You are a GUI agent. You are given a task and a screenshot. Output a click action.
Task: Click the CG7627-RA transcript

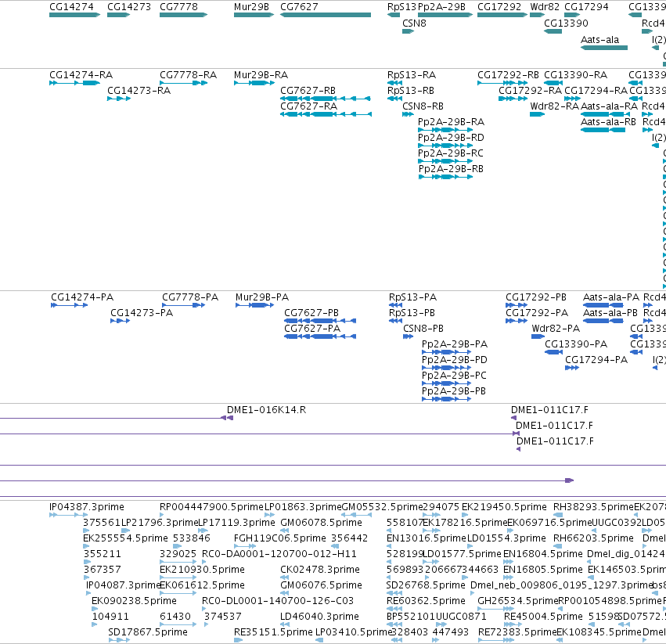pyautogui.click(x=326, y=114)
